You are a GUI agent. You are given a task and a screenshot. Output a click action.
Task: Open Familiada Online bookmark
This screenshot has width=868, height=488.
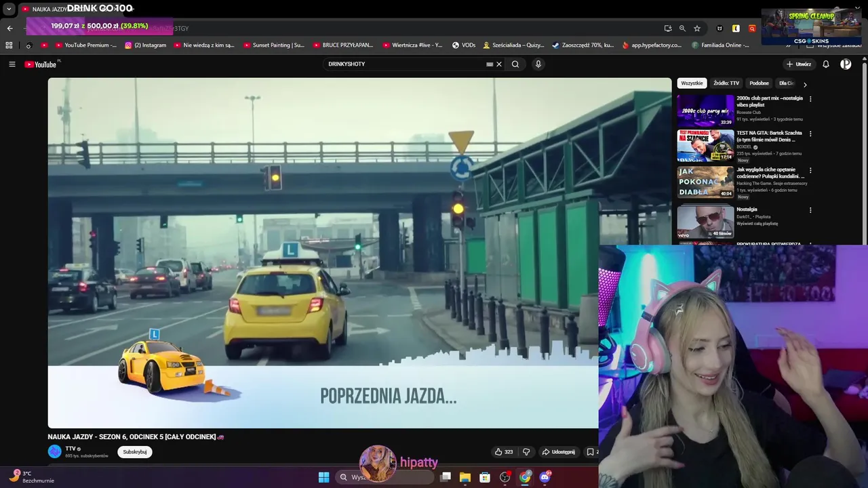720,45
